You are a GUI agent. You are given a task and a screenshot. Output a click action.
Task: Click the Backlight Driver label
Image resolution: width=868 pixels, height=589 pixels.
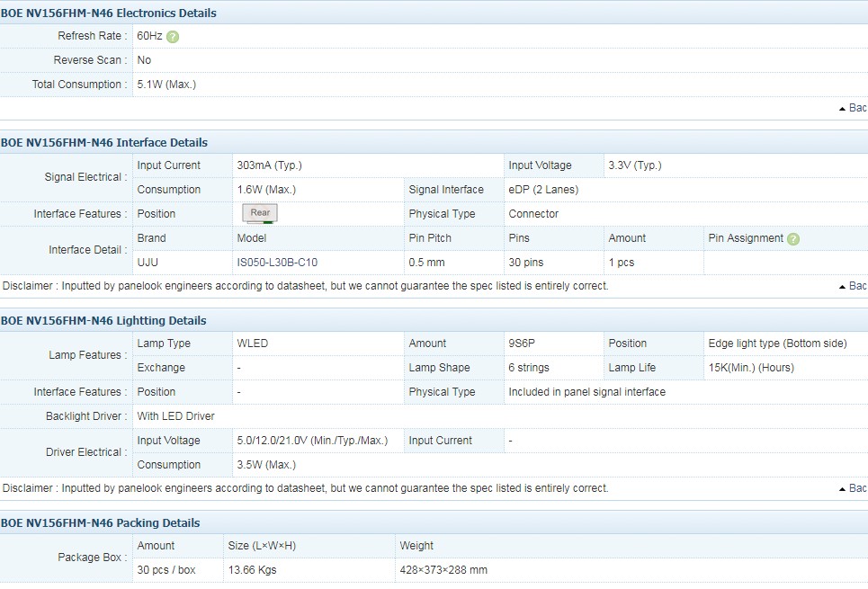86,417
